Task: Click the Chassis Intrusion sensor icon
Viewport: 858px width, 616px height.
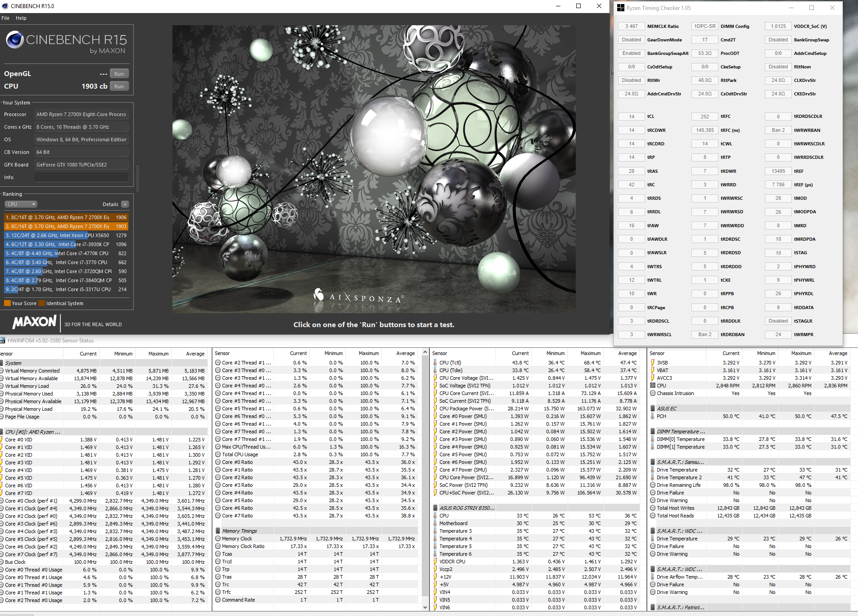Action: (x=653, y=393)
